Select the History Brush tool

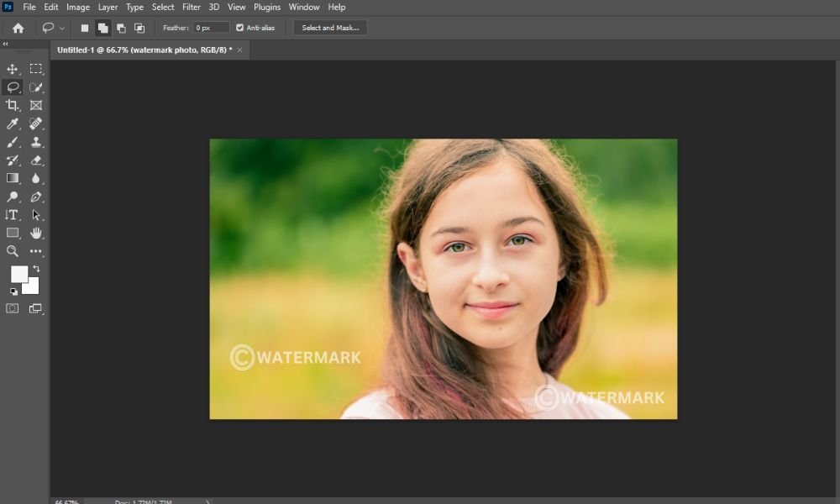13,160
